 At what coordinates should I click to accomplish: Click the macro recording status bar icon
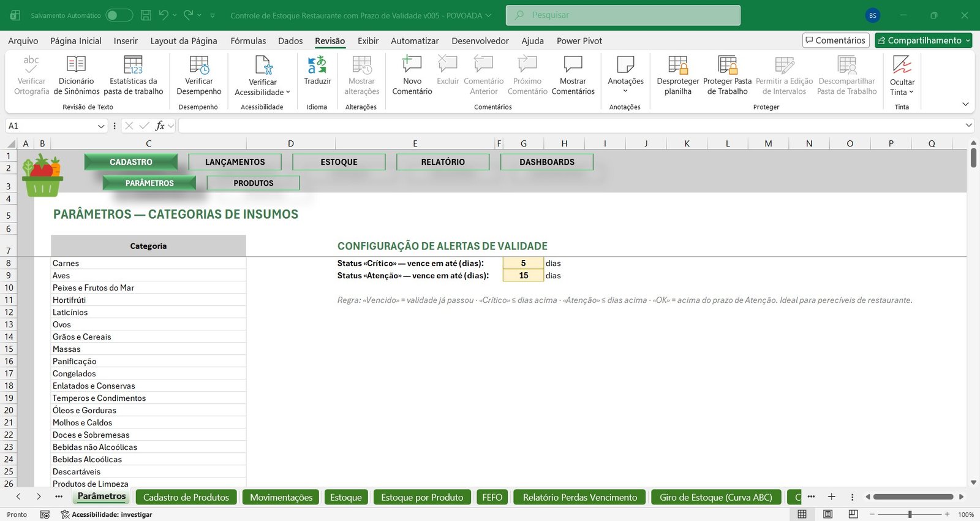(x=45, y=514)
